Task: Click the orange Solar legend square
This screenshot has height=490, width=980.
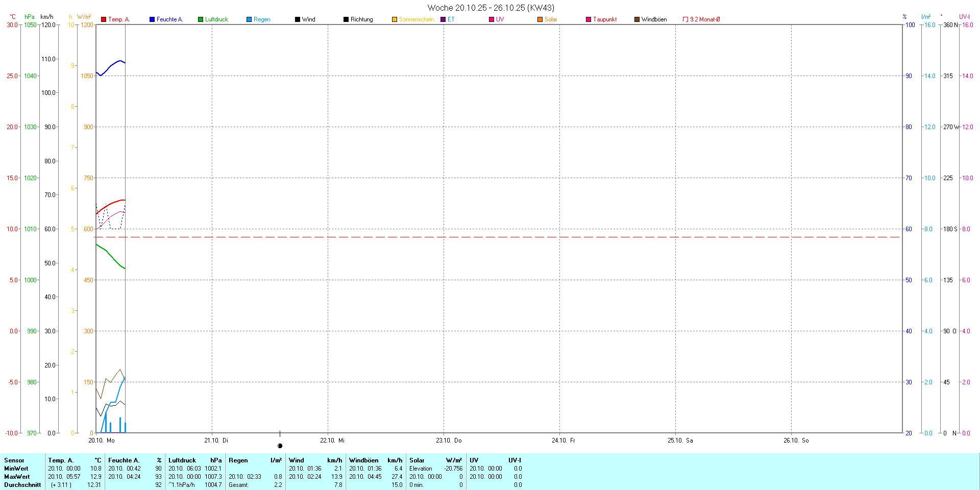Action: 540,19
